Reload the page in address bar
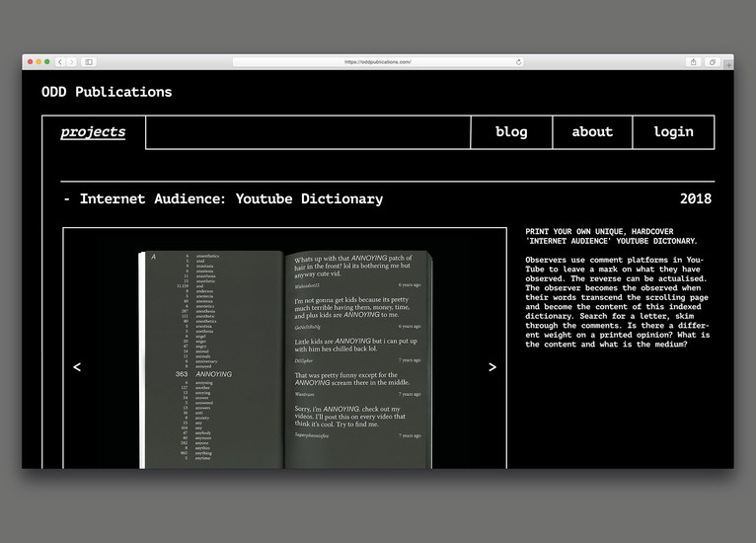Viewport: 756px width, 543px height. coord(519,62)
